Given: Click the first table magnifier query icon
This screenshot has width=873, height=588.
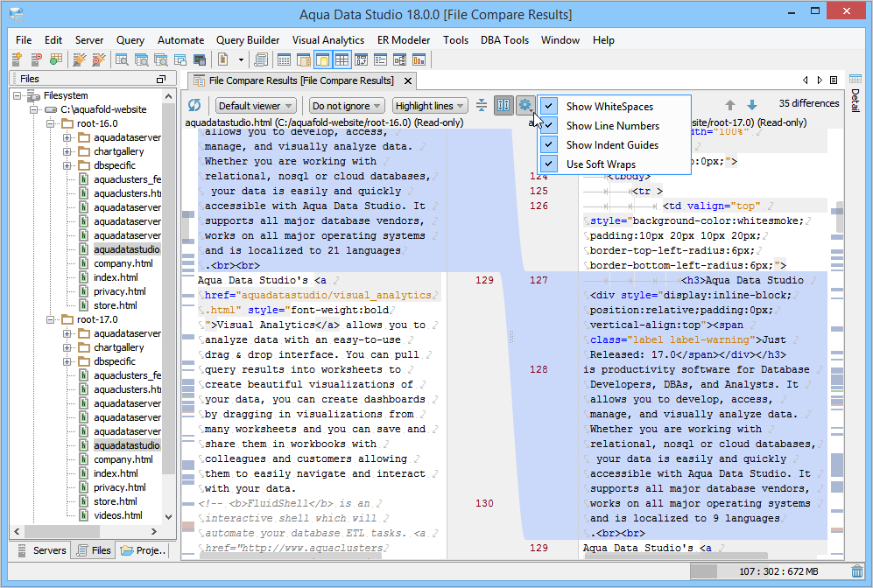Looking at the screenshot, I should pos(122,59).
